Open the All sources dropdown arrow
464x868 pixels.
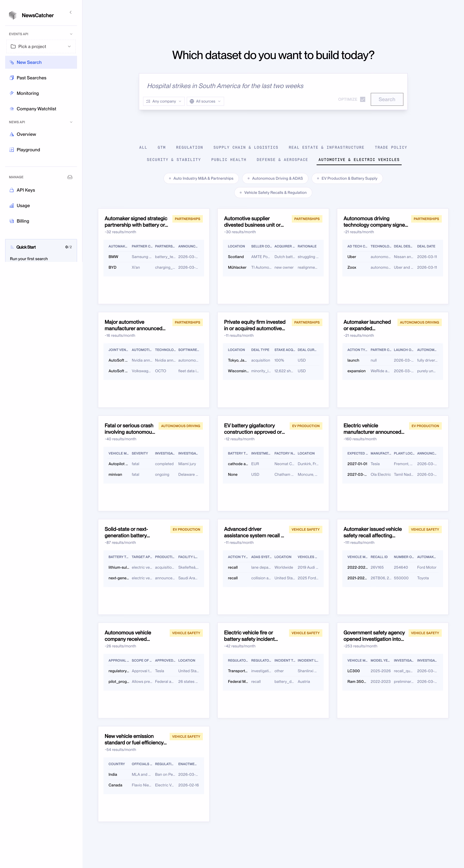[x=219, y=101]
